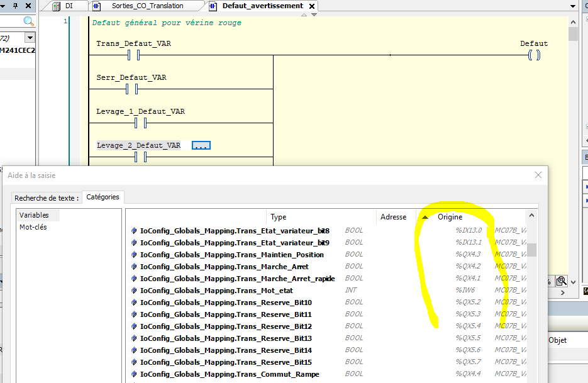Select the Defaut output coil
The height and width of the screenshot is (383, 588).
click(534, 55)
